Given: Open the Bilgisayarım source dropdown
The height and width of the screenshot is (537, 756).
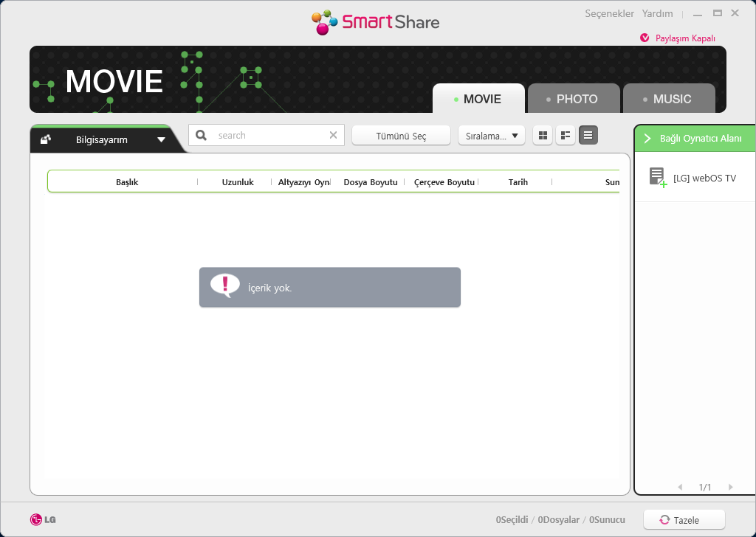Looking at the screenshot, I should click(161, 139).
